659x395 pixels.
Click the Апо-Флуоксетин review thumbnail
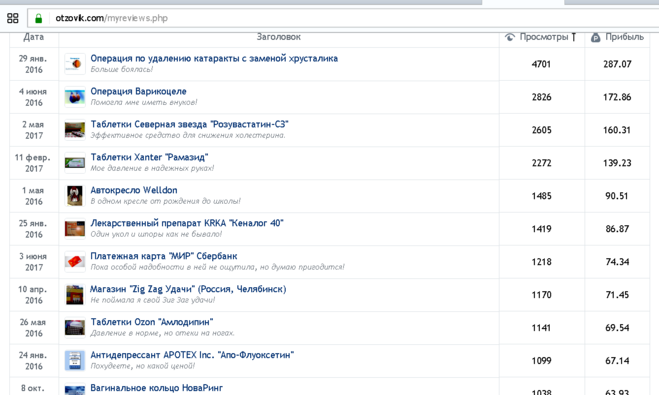pyautogui.click(x=75, y=361)
